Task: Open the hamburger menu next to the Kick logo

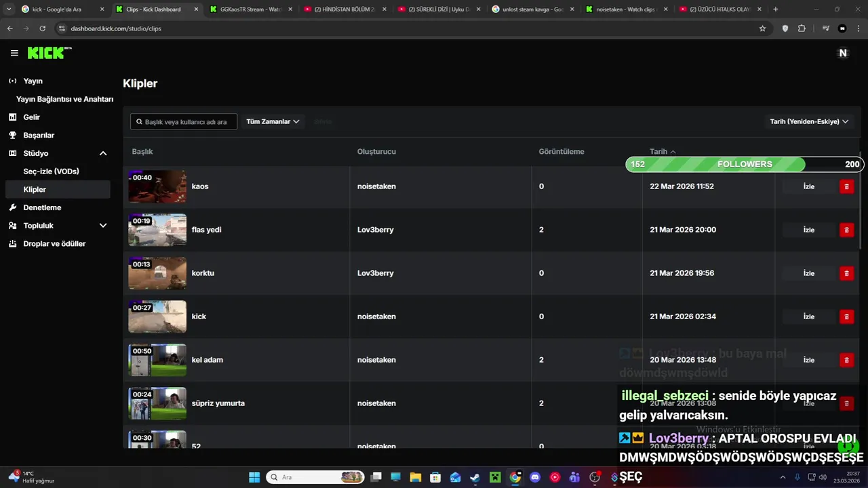Action: tap(14, 53)
